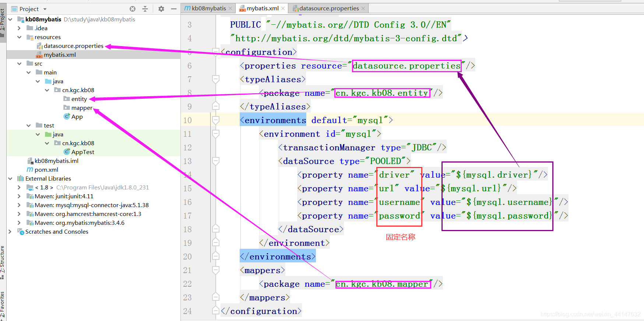Collapse the resources folder
This screenshot has height=321, width=644.
(19, 37)
